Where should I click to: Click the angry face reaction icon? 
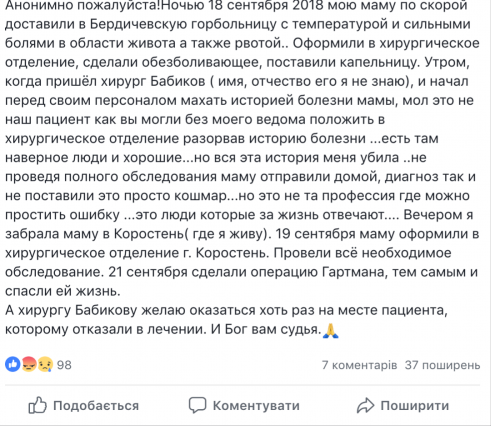(29, 364)
